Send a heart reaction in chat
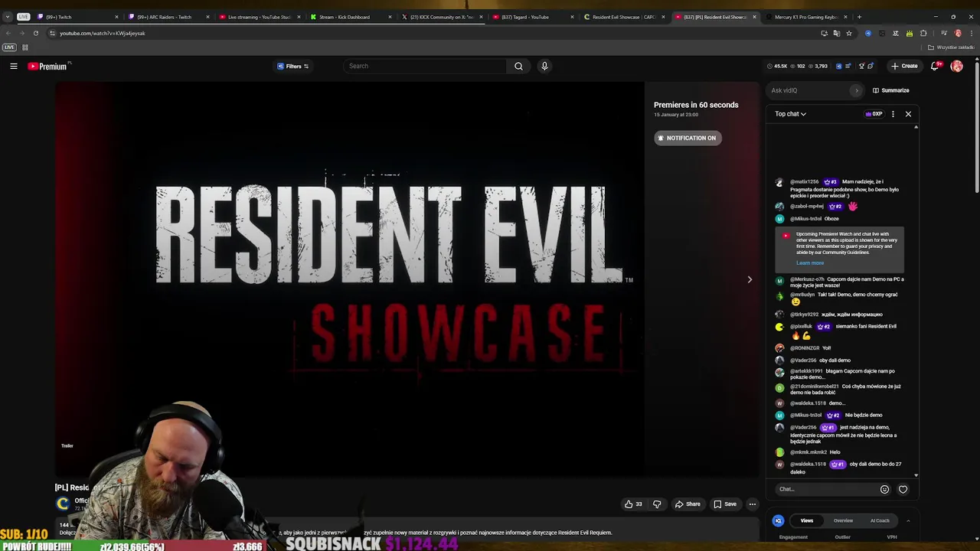 [x=903, y=489]
